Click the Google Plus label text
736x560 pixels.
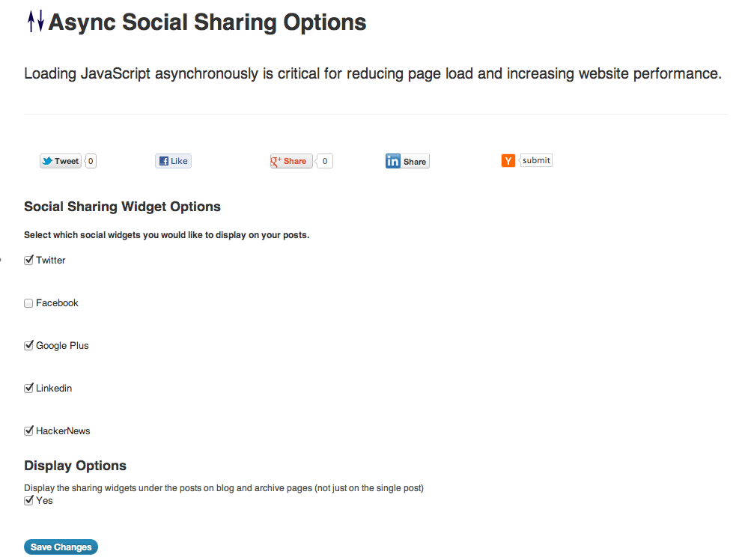point(62,345)
